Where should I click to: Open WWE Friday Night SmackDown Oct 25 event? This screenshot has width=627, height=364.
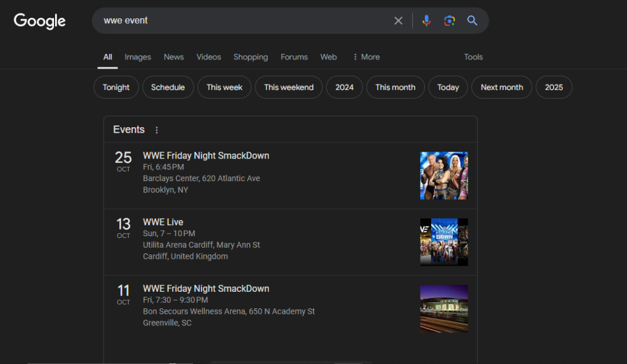coord(206,155)
